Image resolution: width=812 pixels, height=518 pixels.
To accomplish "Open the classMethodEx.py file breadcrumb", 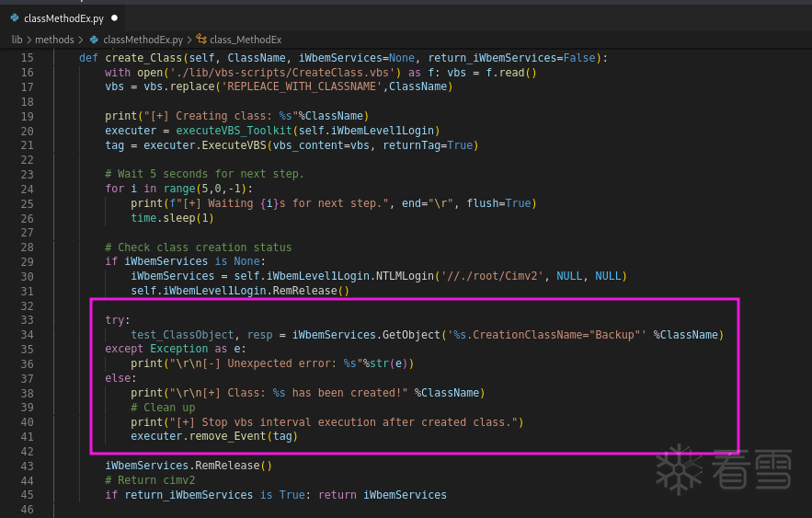I will click(143, 40).
